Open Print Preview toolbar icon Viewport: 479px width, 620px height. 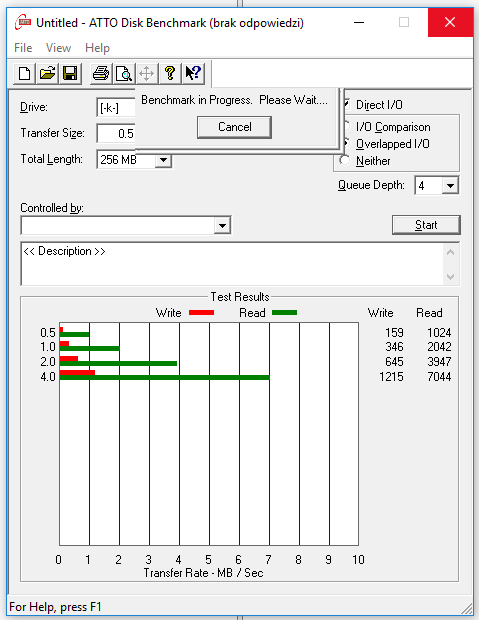[x=123, y=74]
